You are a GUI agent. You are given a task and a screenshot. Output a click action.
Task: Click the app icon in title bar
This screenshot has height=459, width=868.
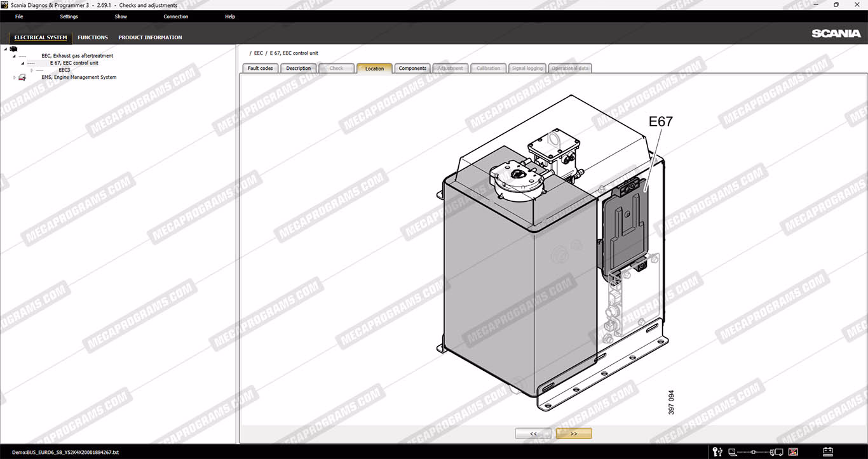click(5, 5)
